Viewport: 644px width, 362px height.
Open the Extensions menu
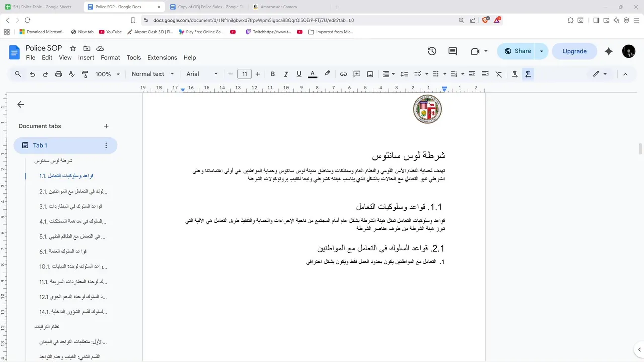162,58
